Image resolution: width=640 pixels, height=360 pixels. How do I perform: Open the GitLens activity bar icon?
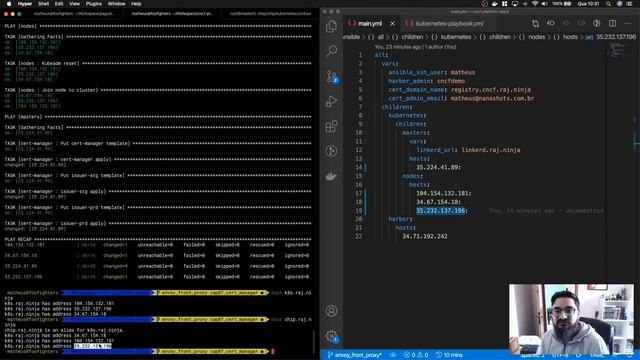tap(331, 151)
